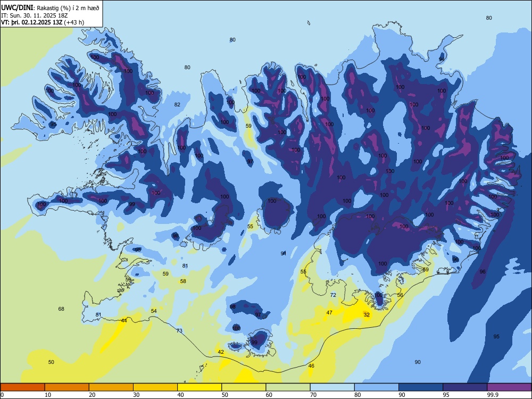Click the 80–90 medium blue legend swatch

pyautogui.click(x=377, y=387)
